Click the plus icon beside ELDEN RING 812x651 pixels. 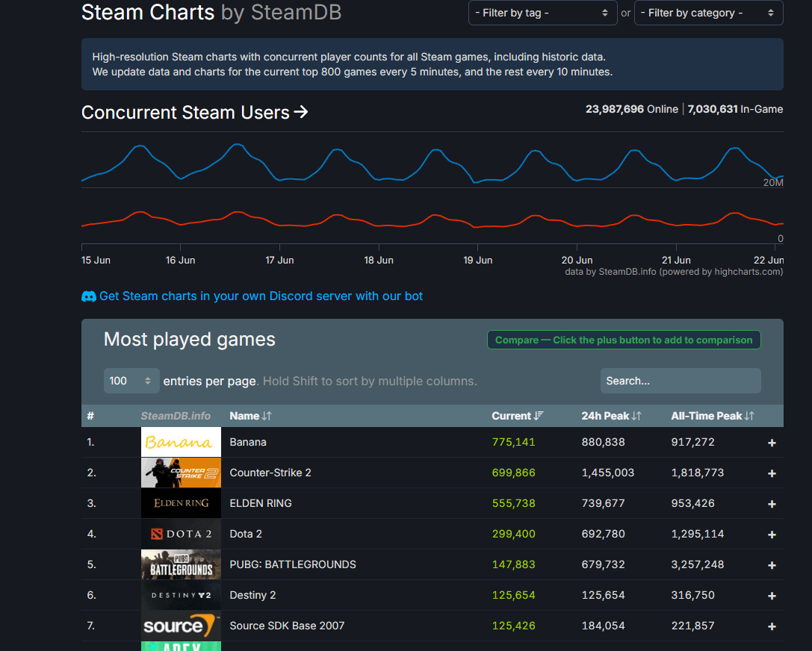(772, 504)
